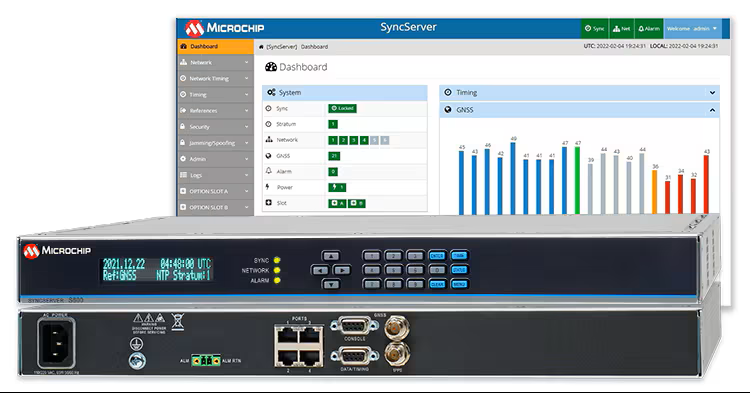
Task: Click the Network Timing sidebar clock icon
Action: tap(183, 78)
